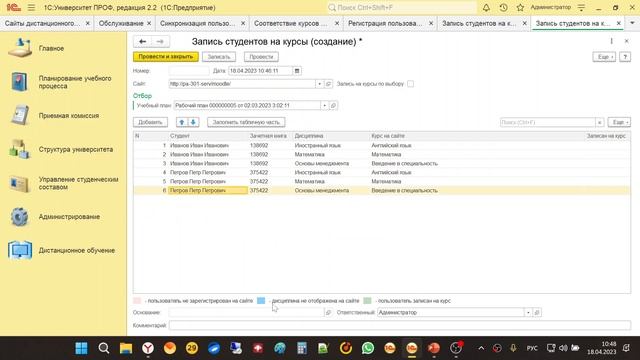
Task: Open the date calendar picker icon
Action: click(297, 71)
